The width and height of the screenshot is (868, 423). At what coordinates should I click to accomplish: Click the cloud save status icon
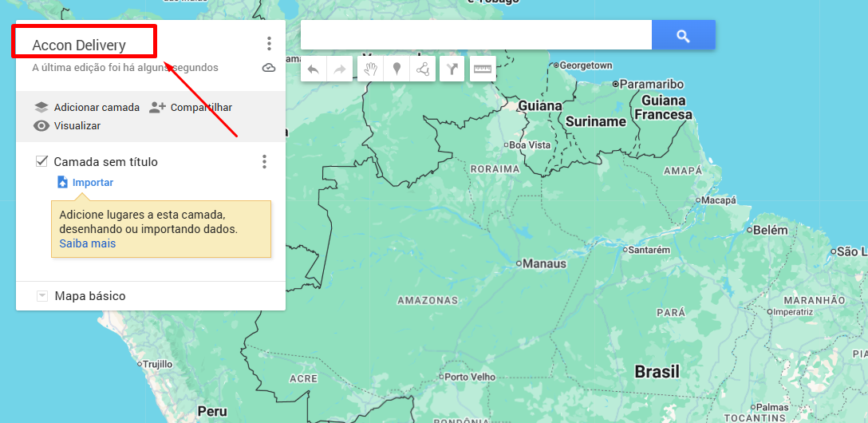(269, 68)
